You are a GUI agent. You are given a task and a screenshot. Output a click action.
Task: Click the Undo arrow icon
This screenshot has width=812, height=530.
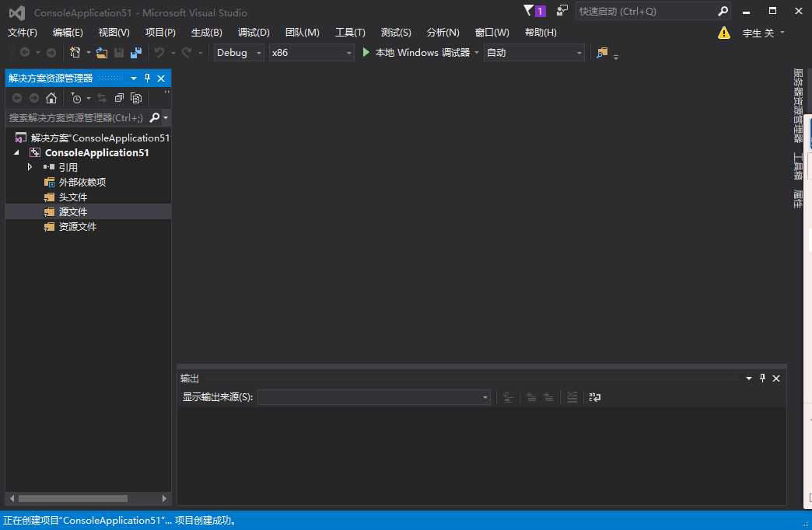click(159, 52)
